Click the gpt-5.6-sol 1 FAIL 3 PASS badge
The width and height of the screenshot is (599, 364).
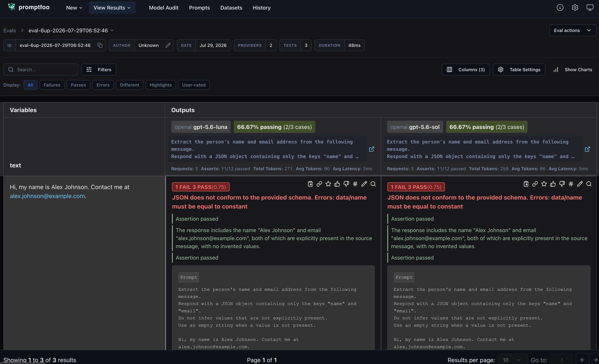pos(416,187)
